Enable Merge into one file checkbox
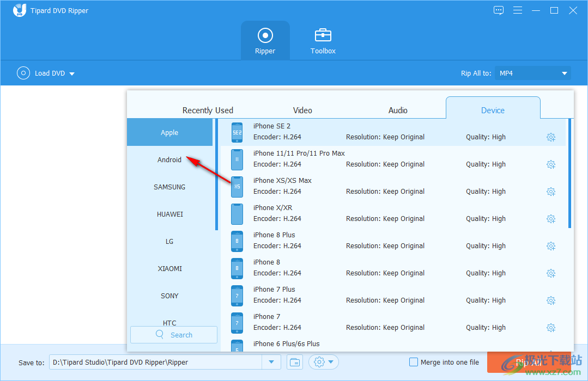The height and width of the screenshot is (381, 588). coord(414,362)
